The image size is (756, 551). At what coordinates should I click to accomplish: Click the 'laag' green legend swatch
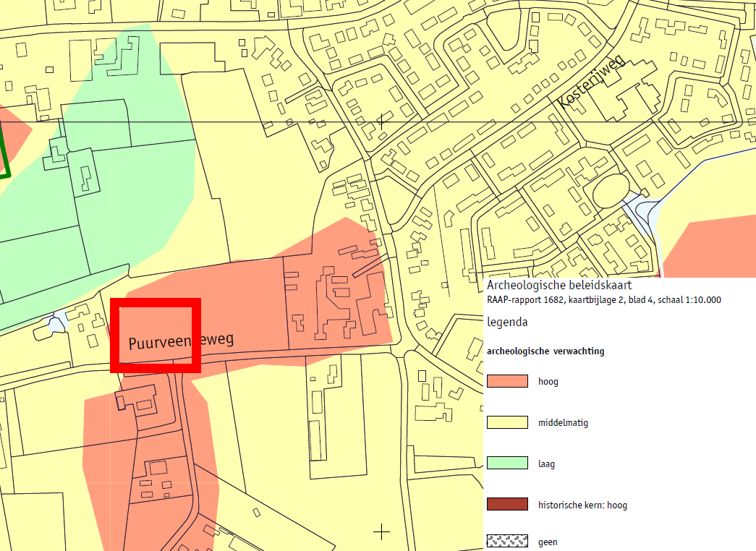pyautogui.click(x=507, y=463)
